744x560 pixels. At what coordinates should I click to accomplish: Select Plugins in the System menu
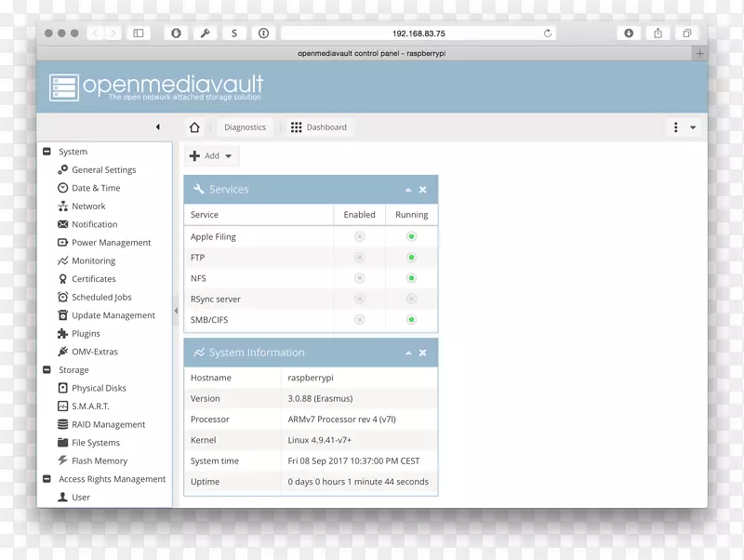click(86, 334)
